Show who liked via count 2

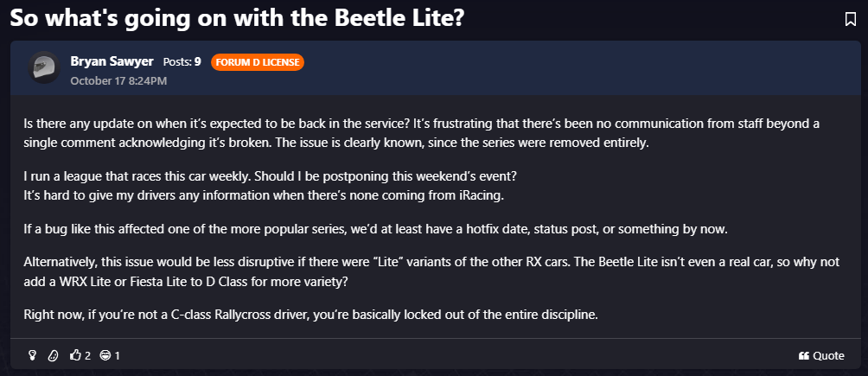87,355
